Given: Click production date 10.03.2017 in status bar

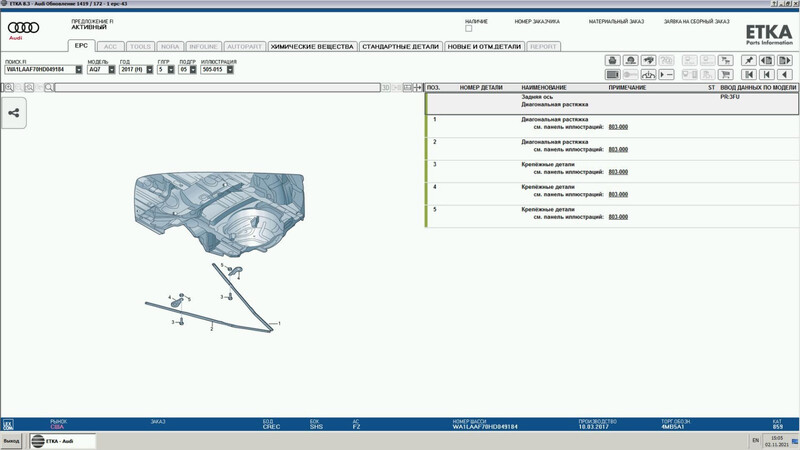Looking at the screenshot, I should point(593,427).
